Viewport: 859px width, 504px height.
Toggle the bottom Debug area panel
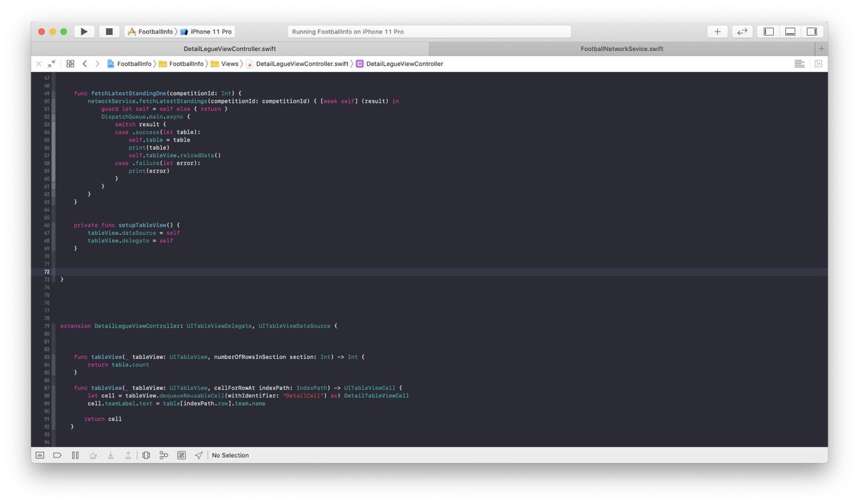(x=790, y=32)
